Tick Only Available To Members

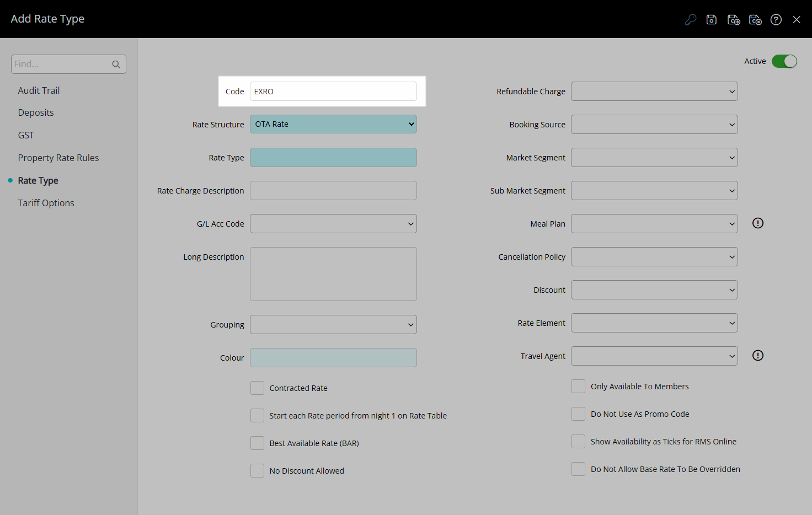578,387
